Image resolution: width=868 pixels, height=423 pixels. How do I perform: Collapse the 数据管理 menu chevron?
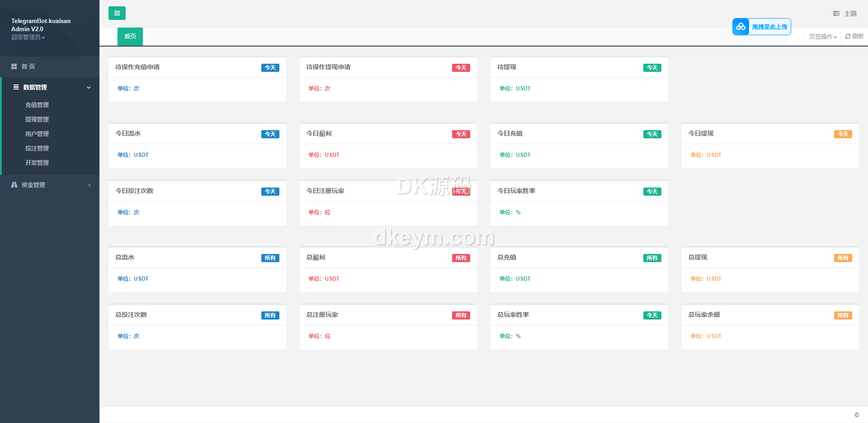pos(89,88)
